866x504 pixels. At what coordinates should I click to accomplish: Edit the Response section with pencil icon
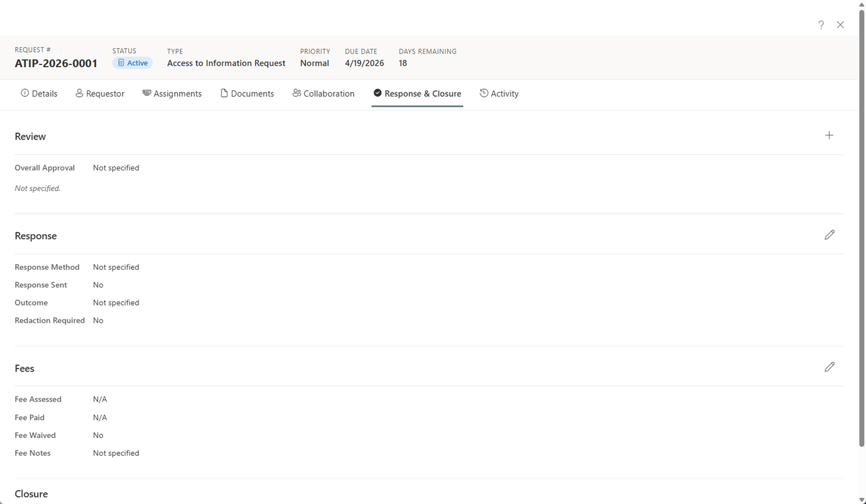829,235
